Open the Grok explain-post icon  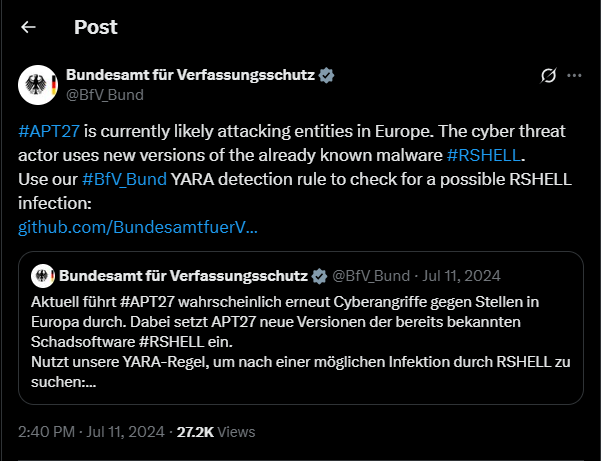click(x=548, y=75)
